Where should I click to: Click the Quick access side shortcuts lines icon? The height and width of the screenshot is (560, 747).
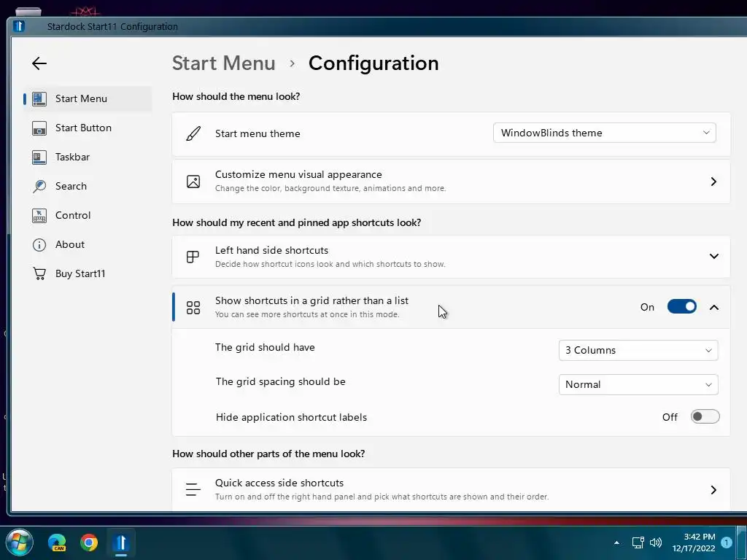tap(193, 489)
